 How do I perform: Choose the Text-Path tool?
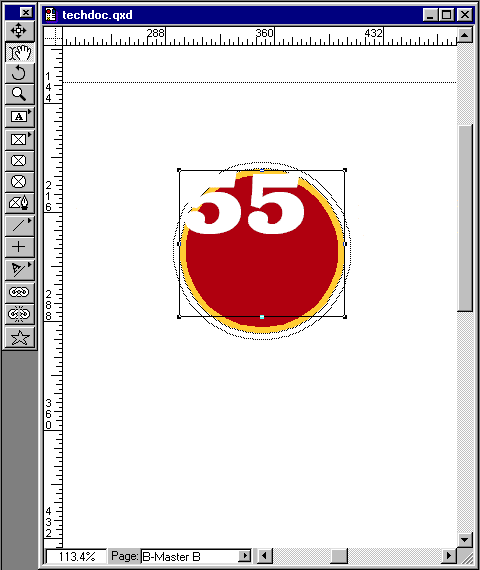(x=19, y=269)
